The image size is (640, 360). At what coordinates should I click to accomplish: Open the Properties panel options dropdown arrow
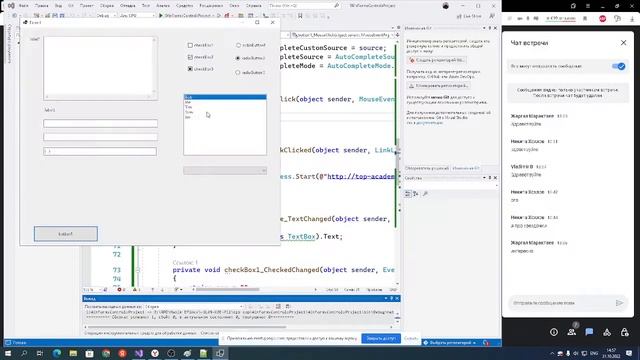(484, 178)
